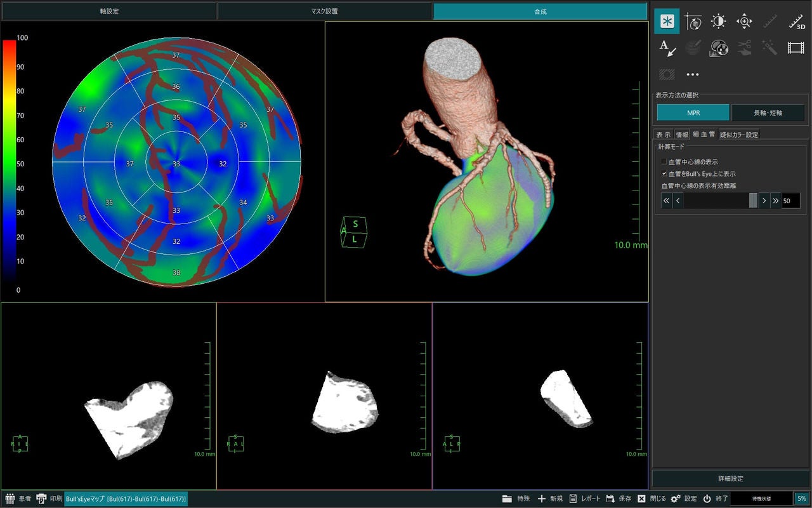This screenshot has height=508, width=812.
Task: Select the window level brightness/contrast tool
Action: point(718,22)
